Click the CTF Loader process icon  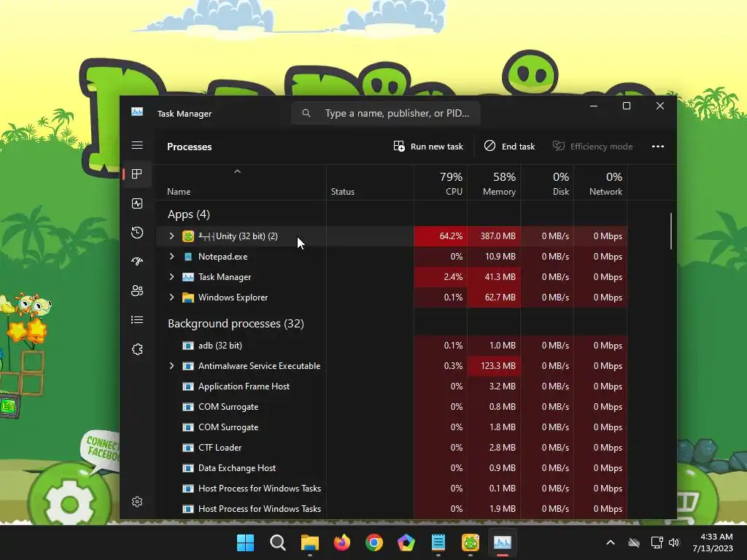[188, 448]
